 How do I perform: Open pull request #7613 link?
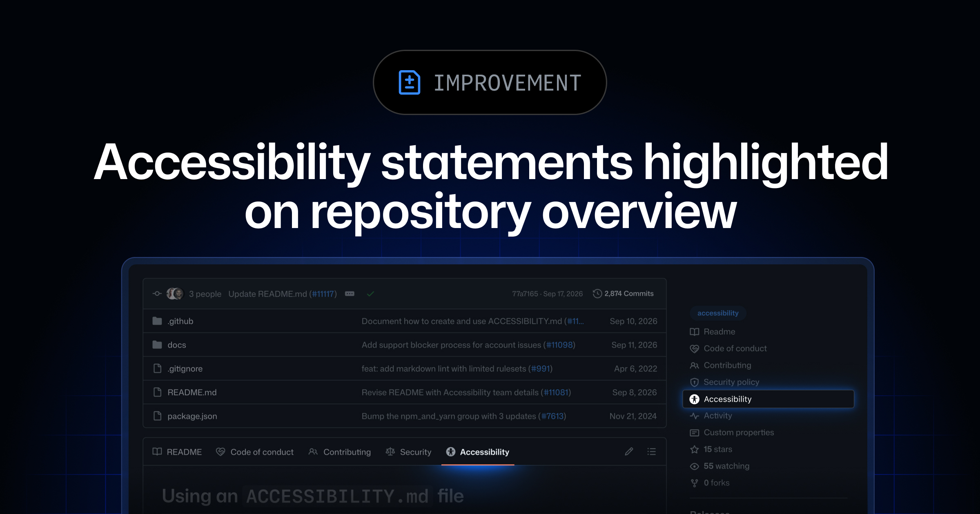552,416
